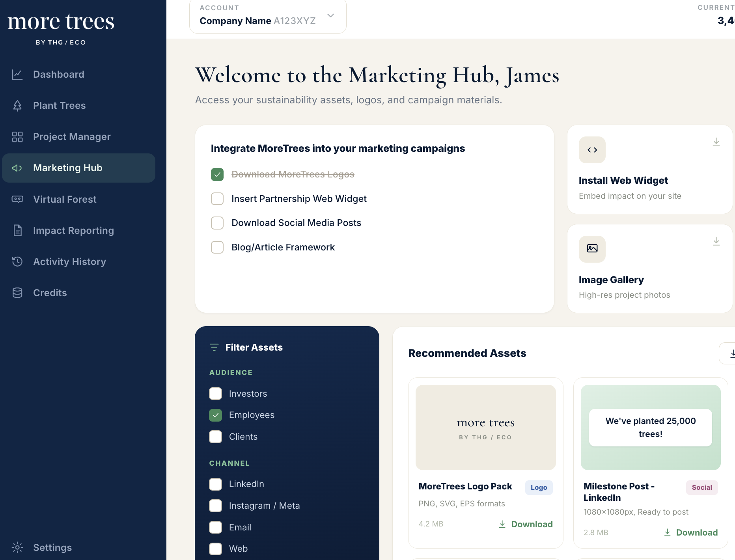Select Marketing Hub menu item
Image resolution: width=735 pixels, height=560 pixels.
point(79,168)
